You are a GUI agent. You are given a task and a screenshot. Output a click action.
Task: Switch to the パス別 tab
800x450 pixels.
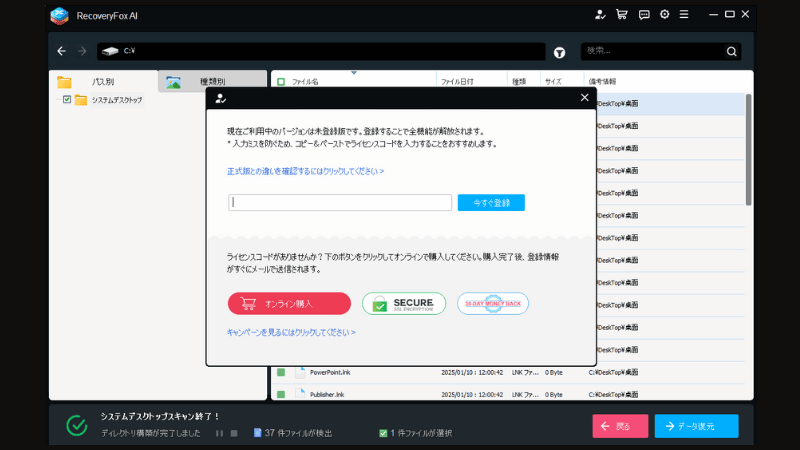tap(104, 82)
